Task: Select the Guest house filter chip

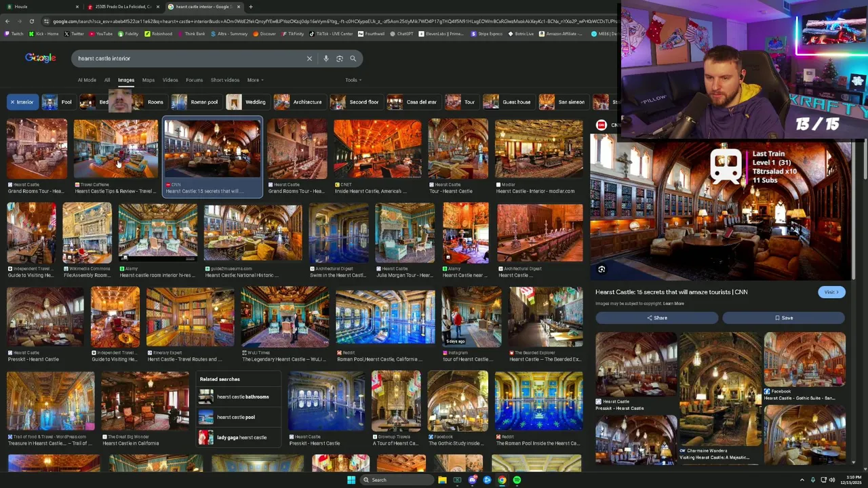Action: (x=508, y=102)
